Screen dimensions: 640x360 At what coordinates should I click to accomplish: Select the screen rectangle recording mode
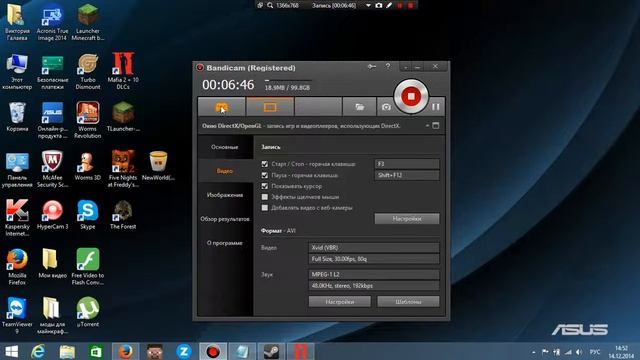[270, 107]
